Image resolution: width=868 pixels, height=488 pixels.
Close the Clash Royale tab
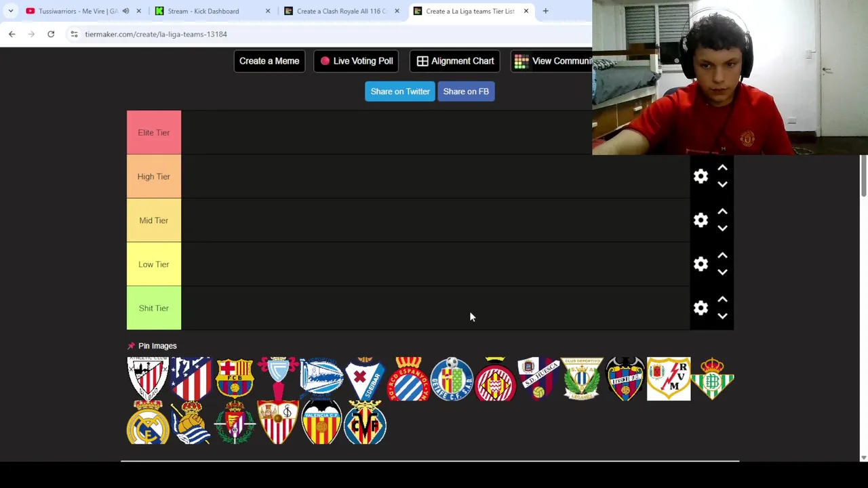397,11
